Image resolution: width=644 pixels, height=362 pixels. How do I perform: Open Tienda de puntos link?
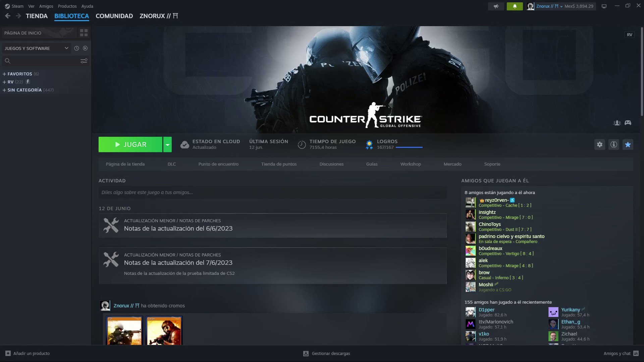279,164
